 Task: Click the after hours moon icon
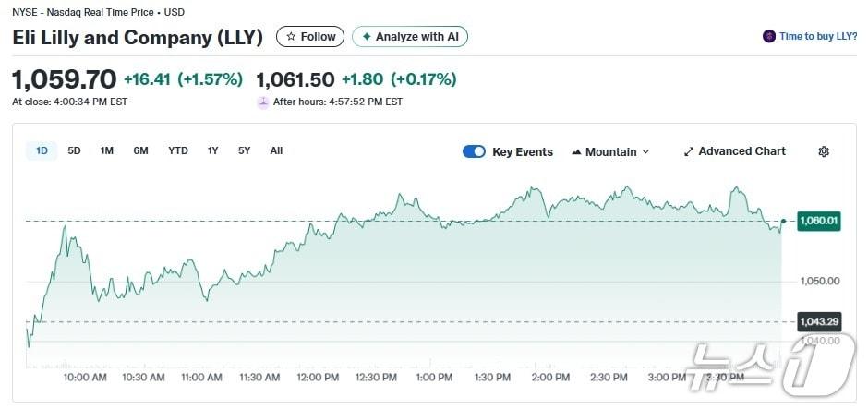(263, 102)
